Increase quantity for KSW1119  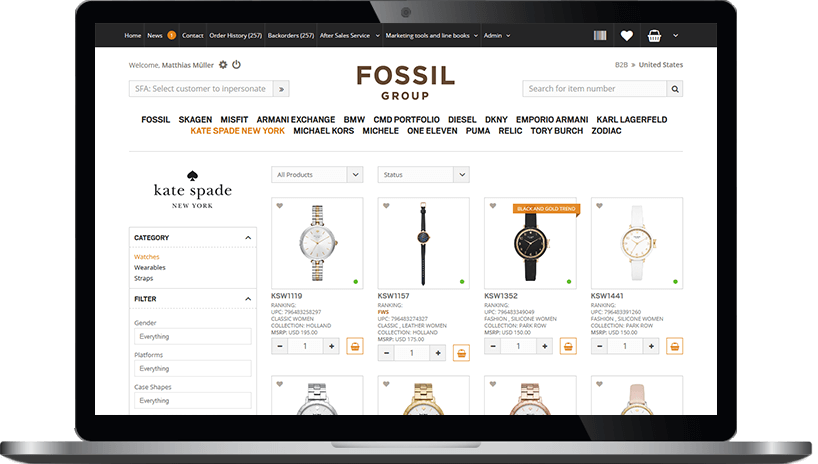(331, 346)
